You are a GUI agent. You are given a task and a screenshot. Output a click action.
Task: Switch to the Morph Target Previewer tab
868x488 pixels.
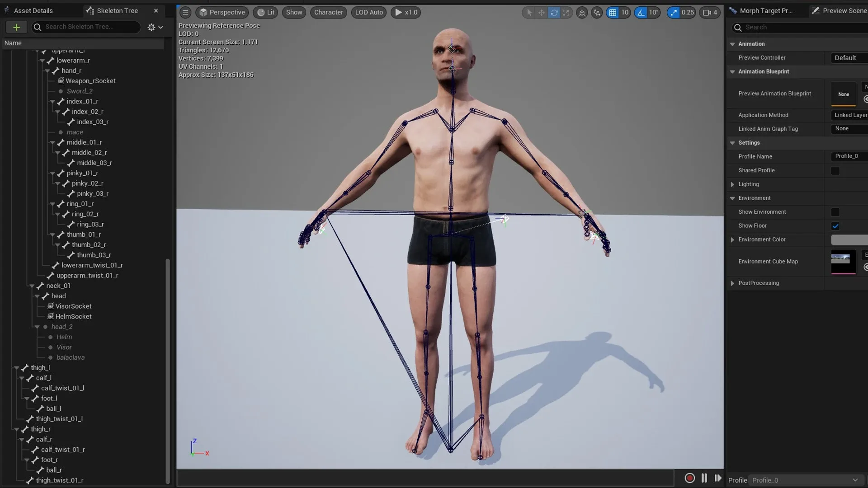pos(766,11)
